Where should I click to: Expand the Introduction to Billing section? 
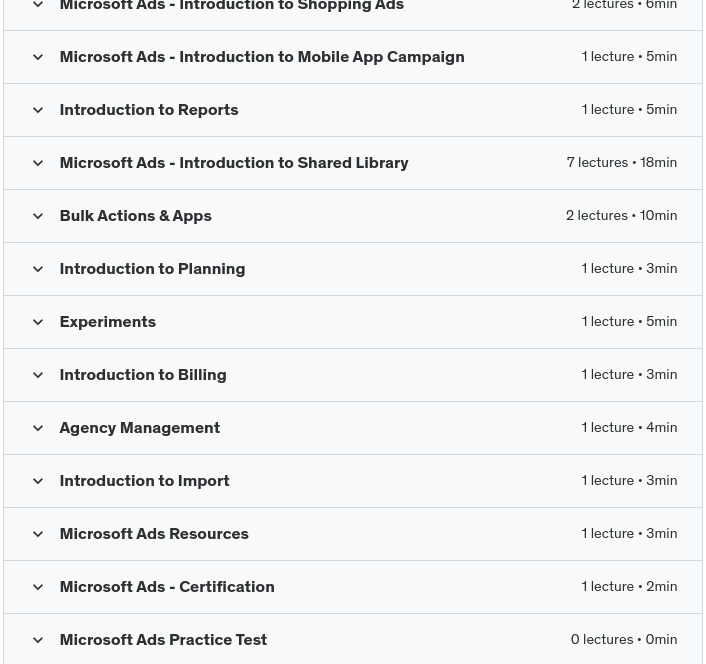pyautogui.click(x=38, y=375)
